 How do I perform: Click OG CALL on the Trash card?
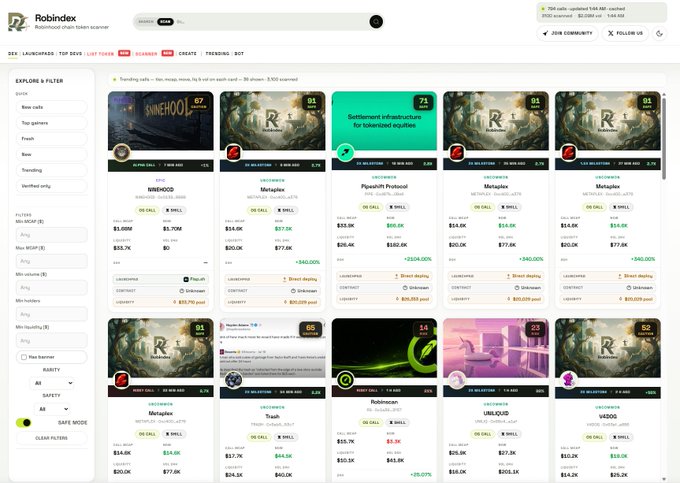pyautogui.click(x=259, y=437)
